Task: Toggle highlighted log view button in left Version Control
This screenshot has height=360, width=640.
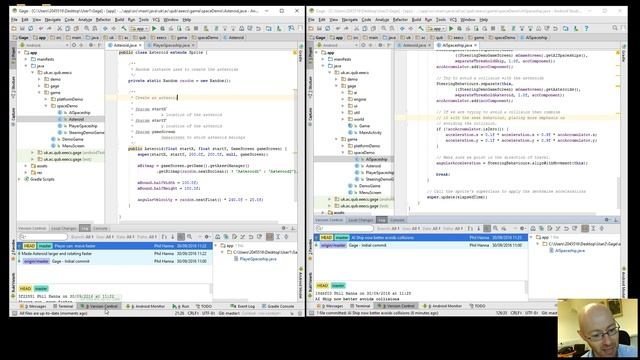Action: point(181,237)
